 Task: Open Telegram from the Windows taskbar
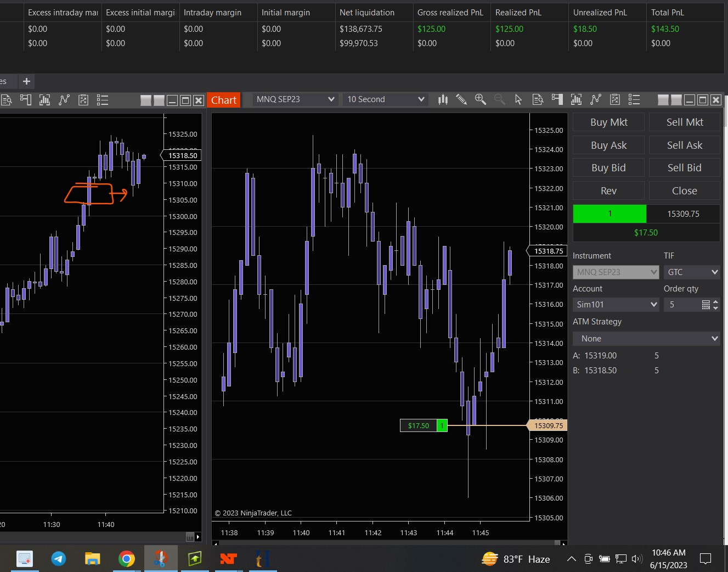pyautogui.click(x=58, y=559)
